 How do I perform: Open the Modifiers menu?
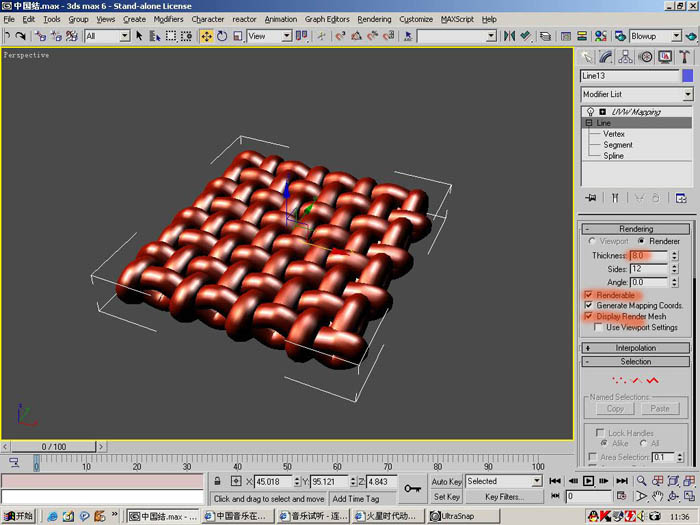tap(168, 19)
